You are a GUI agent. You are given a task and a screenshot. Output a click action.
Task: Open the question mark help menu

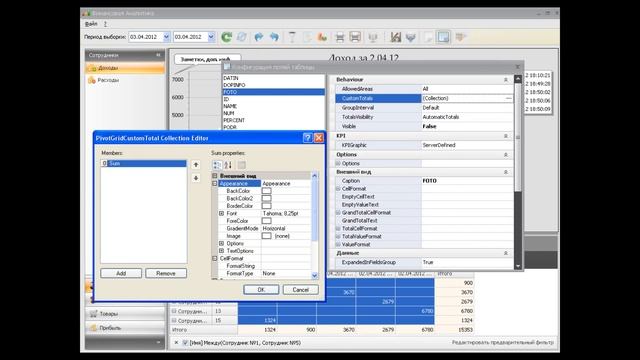[105, 24]
